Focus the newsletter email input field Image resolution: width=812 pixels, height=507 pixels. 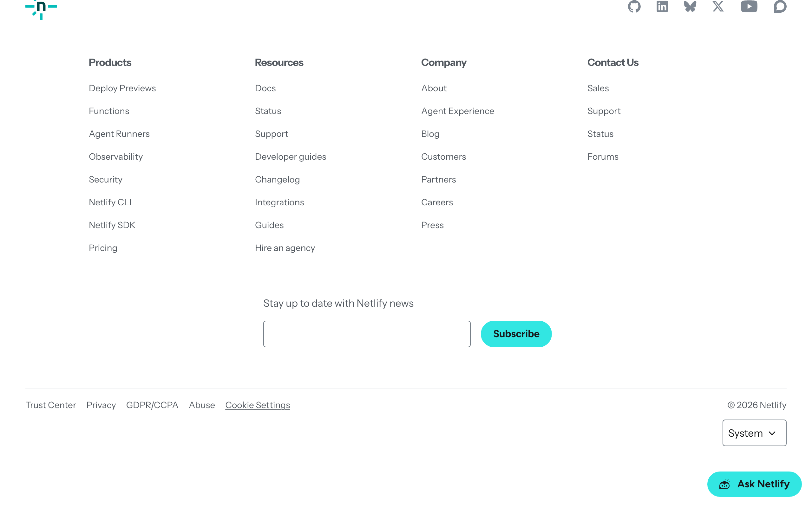click(366, 334)
